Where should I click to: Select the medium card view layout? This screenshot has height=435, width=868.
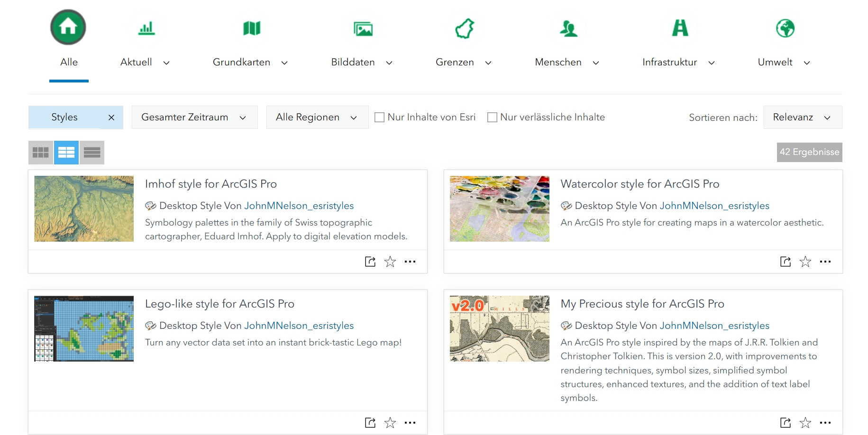pyautogui.click(x=66, y=153)
